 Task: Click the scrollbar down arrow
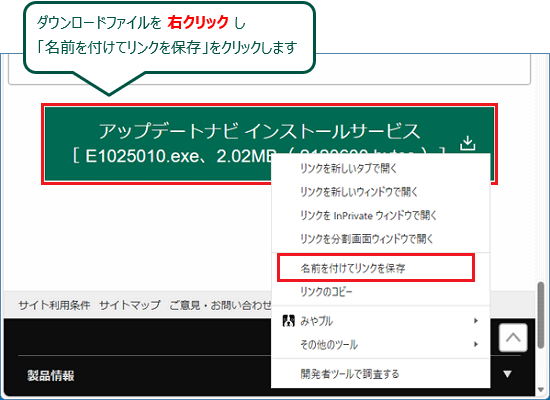coord(541,390)
